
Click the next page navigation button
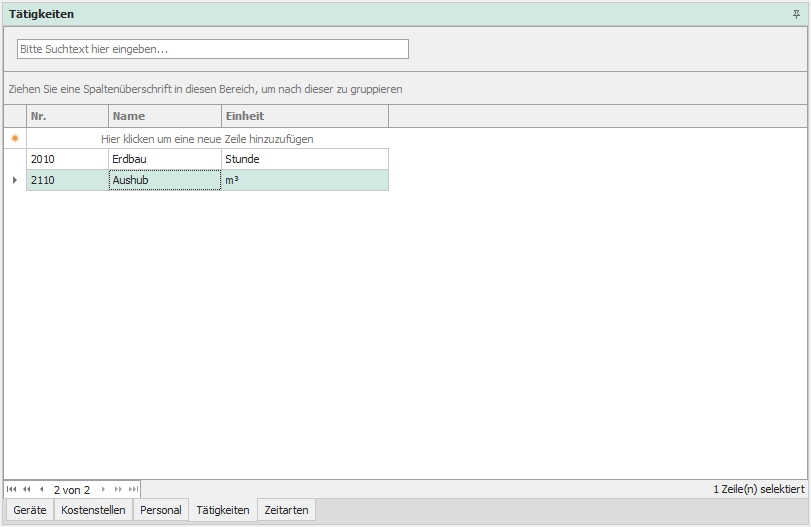[x=118, y=490]
